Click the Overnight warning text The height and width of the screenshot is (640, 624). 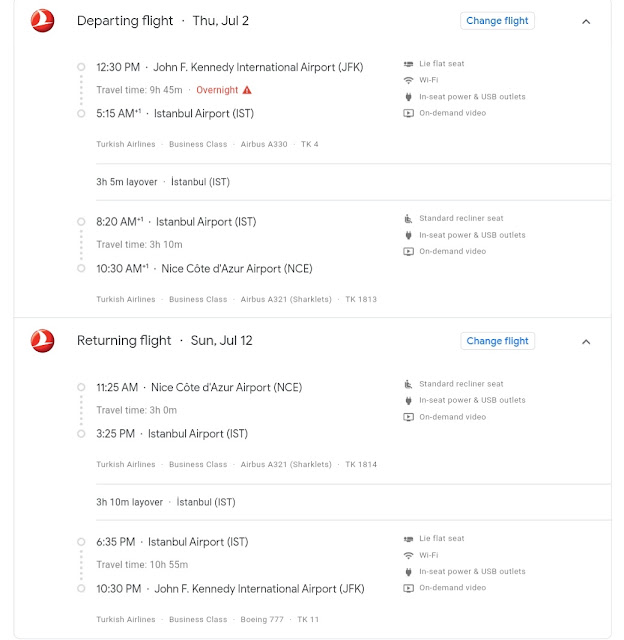[x=217, y=90]
